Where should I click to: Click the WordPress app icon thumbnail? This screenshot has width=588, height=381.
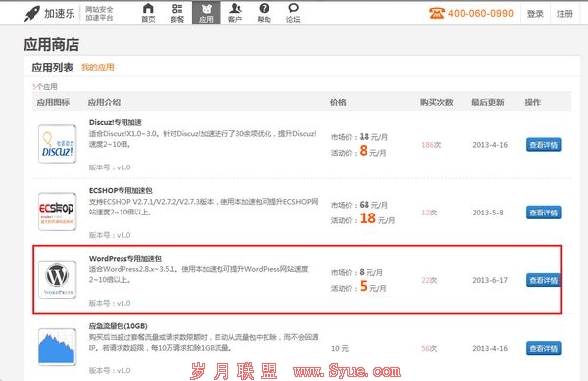click(58, 279)
